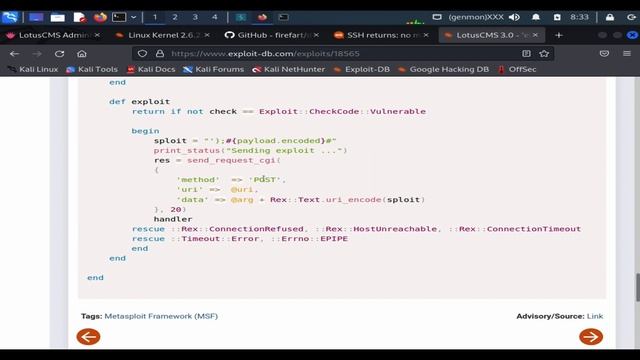The width and height of the screenshot is (640, 360).
Task: Follow the Metasploit Framework (MSF) tag
Action: coord(161,316)
